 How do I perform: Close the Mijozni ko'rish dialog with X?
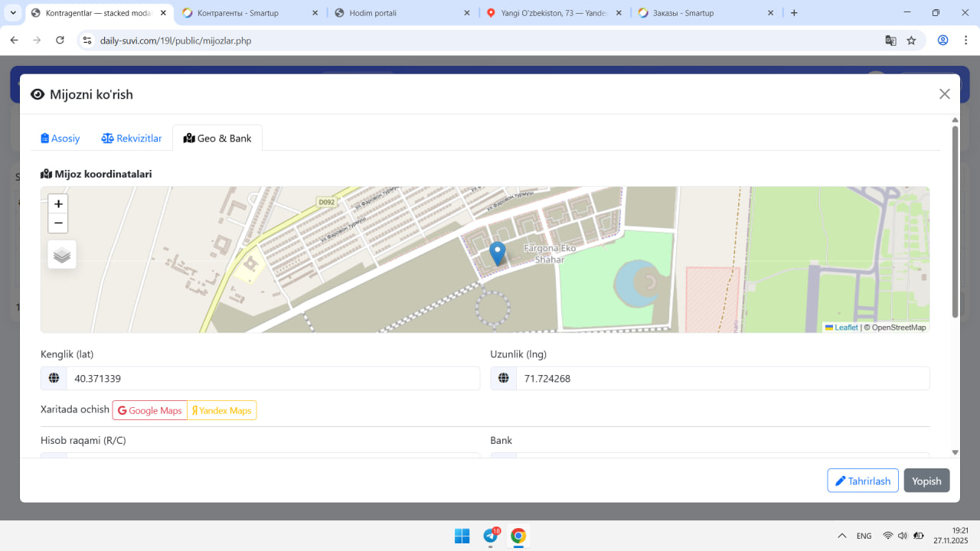(944, 94)
